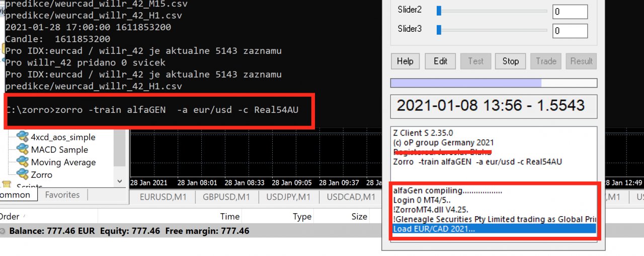Viewport: 644px width, 256px height.
Task: Click the Zorro expert advisor icon in Navigator
Action: click(x=22, y=175)
